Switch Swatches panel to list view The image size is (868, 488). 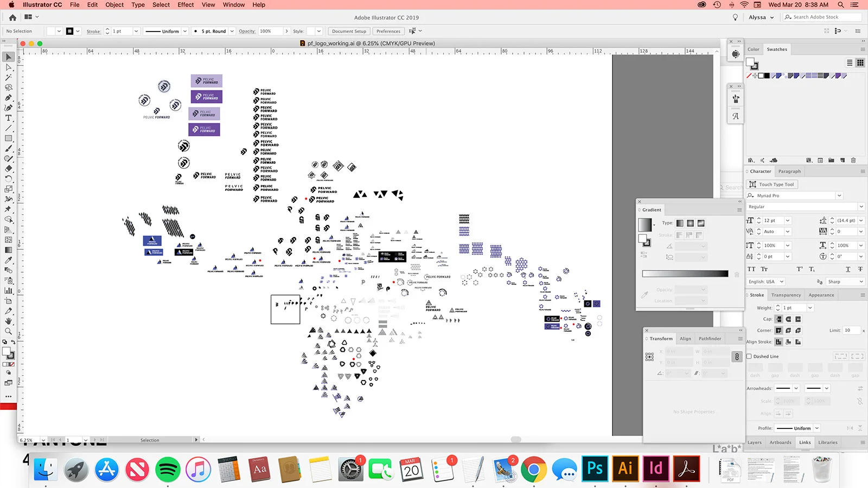point(850,63)
